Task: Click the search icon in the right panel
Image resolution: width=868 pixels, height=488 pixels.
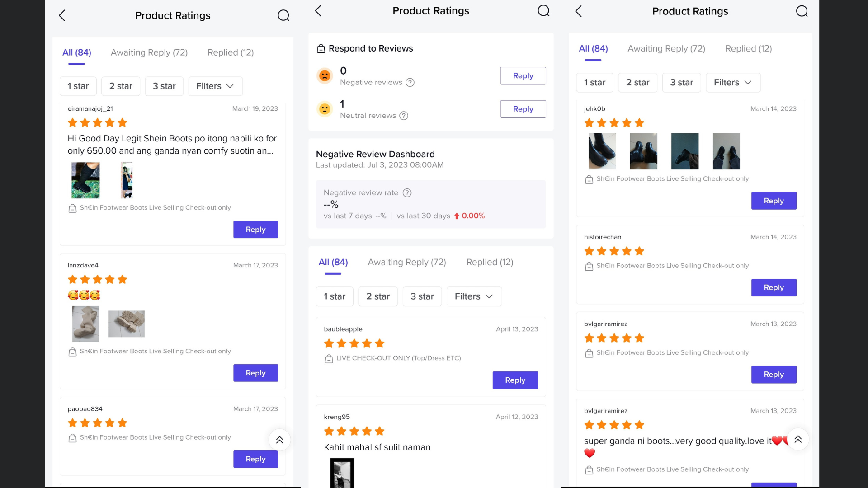Action: (x=802, y=11)
